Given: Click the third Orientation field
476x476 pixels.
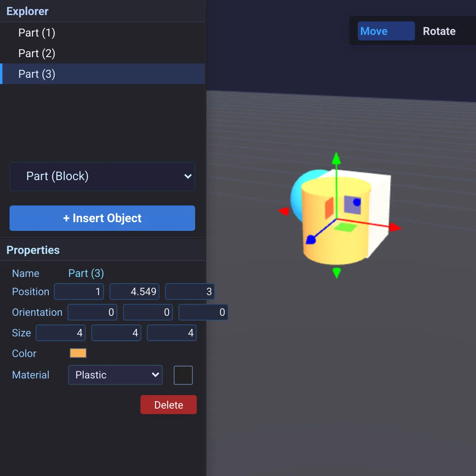Looking at the screenshot, I should [x=203, y=312].
